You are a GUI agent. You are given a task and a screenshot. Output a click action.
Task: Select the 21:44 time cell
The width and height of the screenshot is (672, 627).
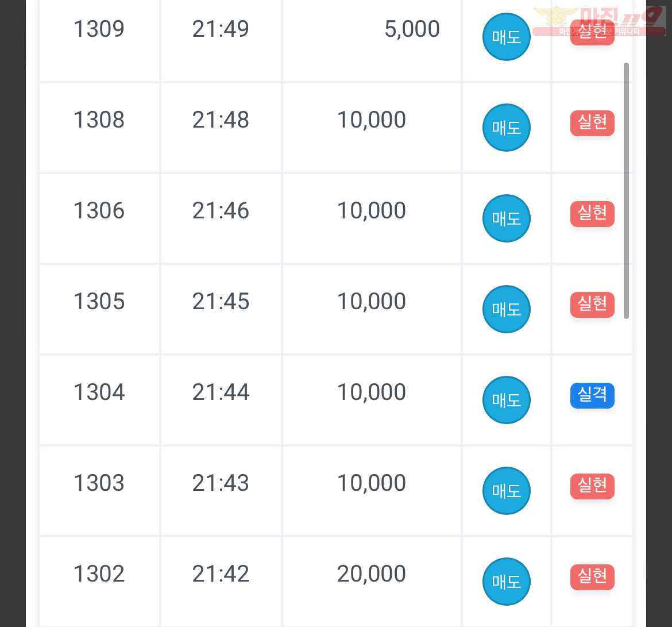click(x=221, y=399)
